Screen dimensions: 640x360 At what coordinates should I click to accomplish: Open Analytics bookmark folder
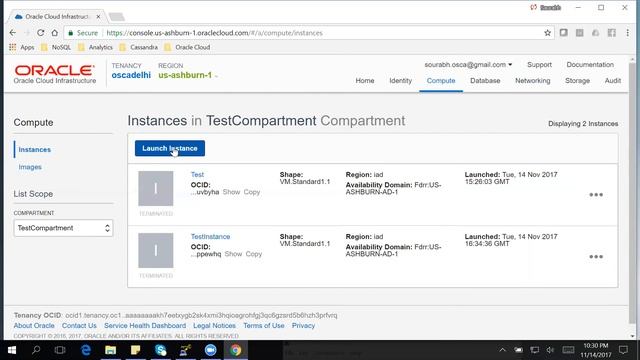(95, 47)
